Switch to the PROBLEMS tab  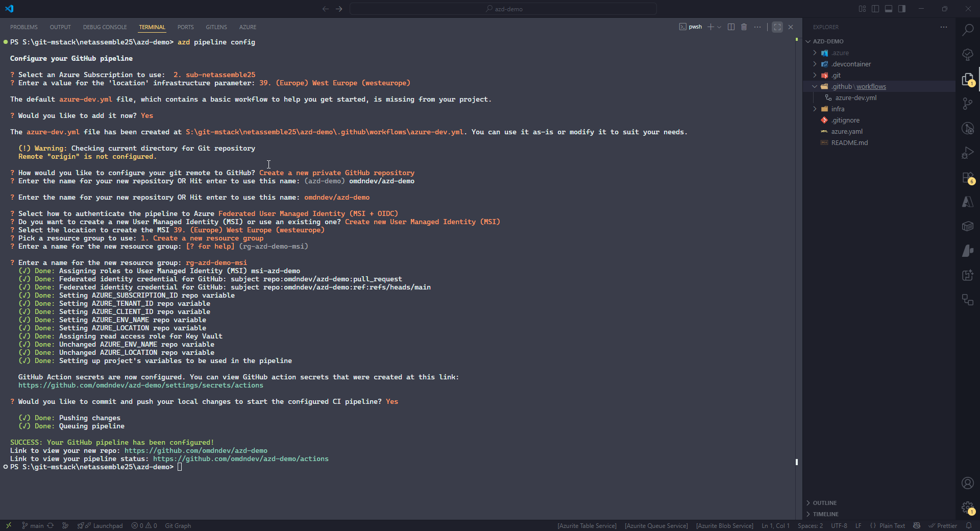click(x=23, y=27)
